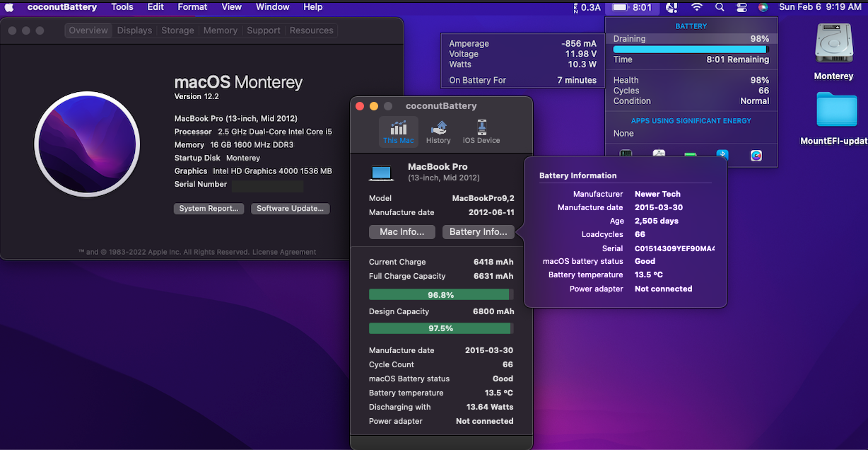868x450 pixels.
Task: Open the Help menu
Action: [x=313, y=7]
